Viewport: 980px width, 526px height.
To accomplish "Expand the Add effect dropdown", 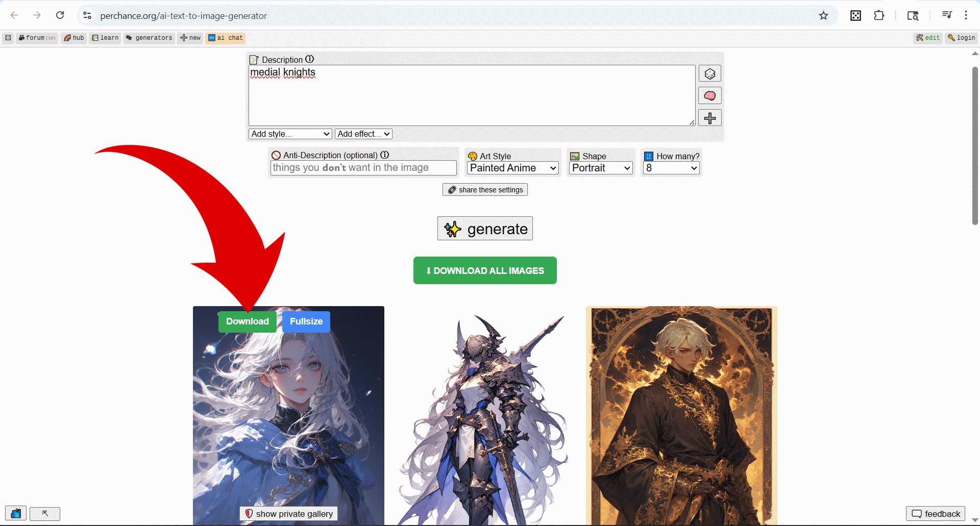I will 363,134.
